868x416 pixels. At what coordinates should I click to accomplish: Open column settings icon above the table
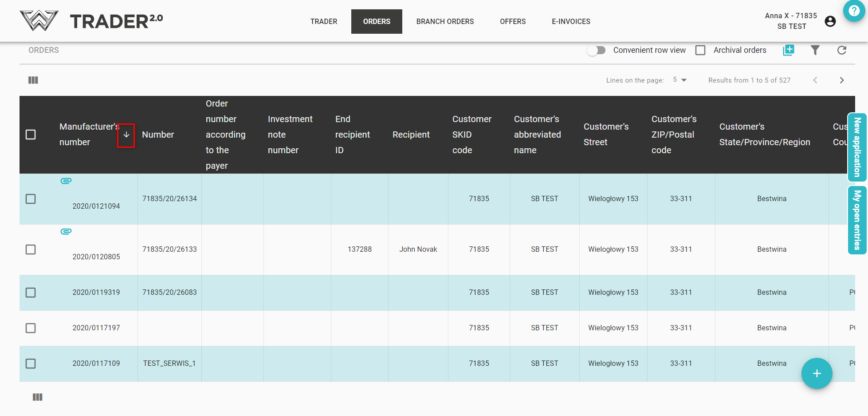pos(33,80)
